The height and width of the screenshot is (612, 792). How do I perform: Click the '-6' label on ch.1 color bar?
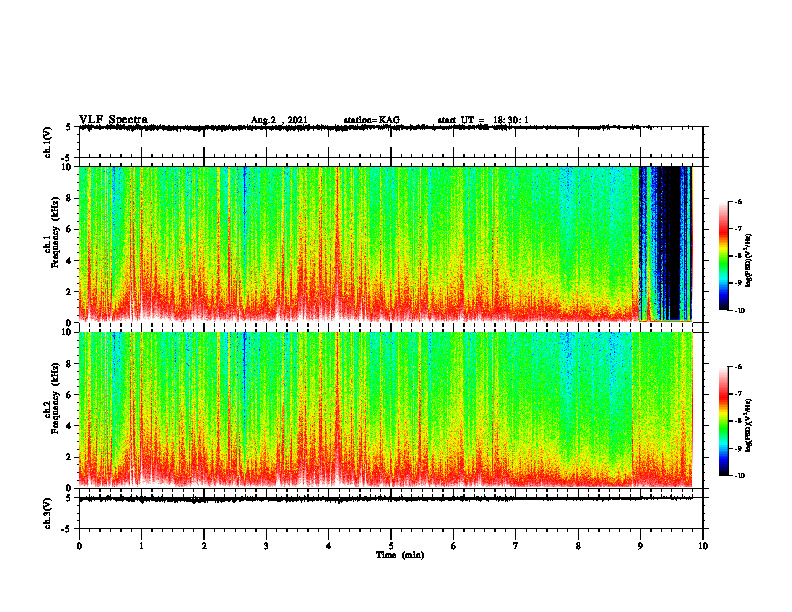pos(738,201)
